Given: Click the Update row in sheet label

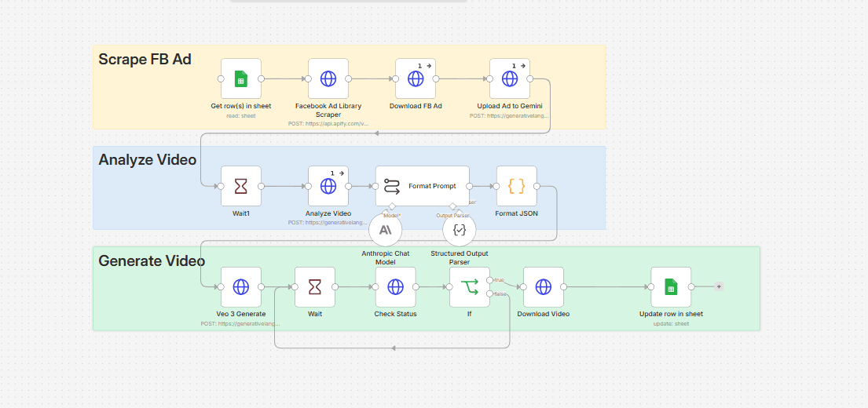Looking at the screenshot, I should coord(671,314).
